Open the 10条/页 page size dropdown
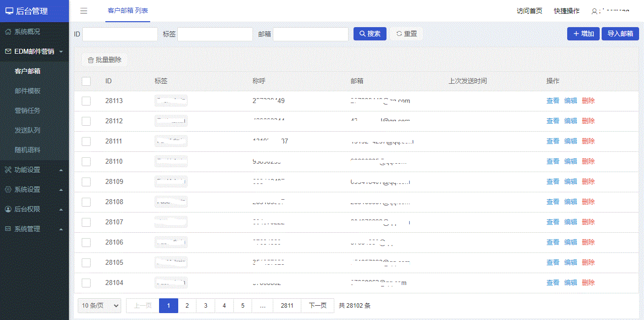This screenshot has width=644, height=320. pos(99,306)
